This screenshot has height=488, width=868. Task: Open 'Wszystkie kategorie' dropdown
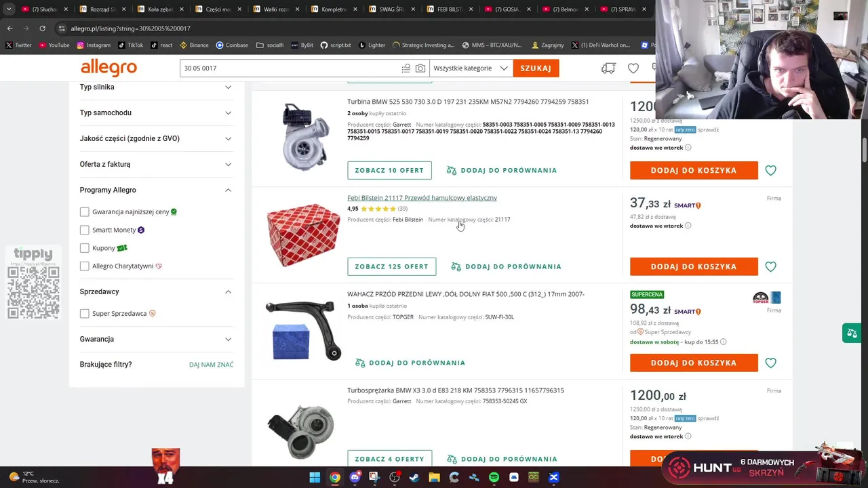point(471,68)
